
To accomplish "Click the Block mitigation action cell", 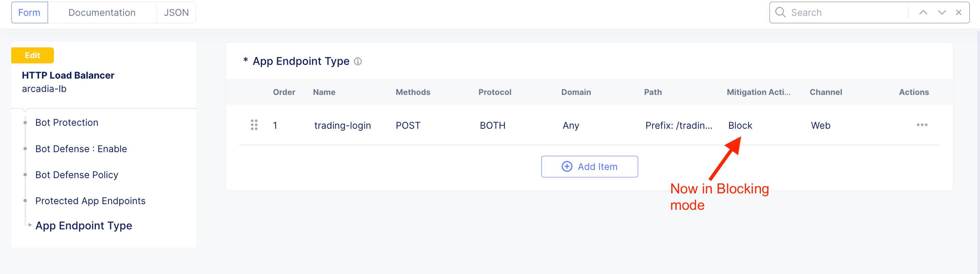I will pos(740,125).
